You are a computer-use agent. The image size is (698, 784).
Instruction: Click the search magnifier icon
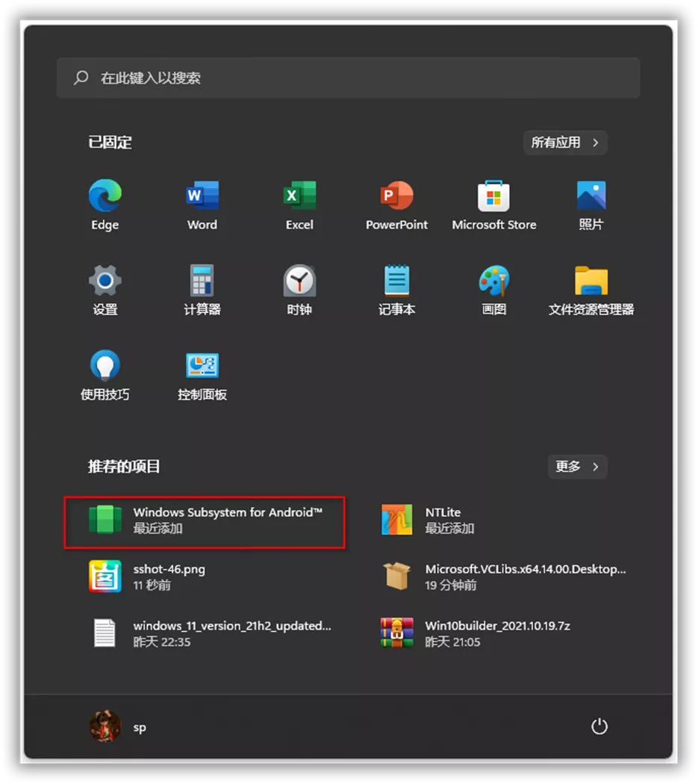(x=81, y=78)
